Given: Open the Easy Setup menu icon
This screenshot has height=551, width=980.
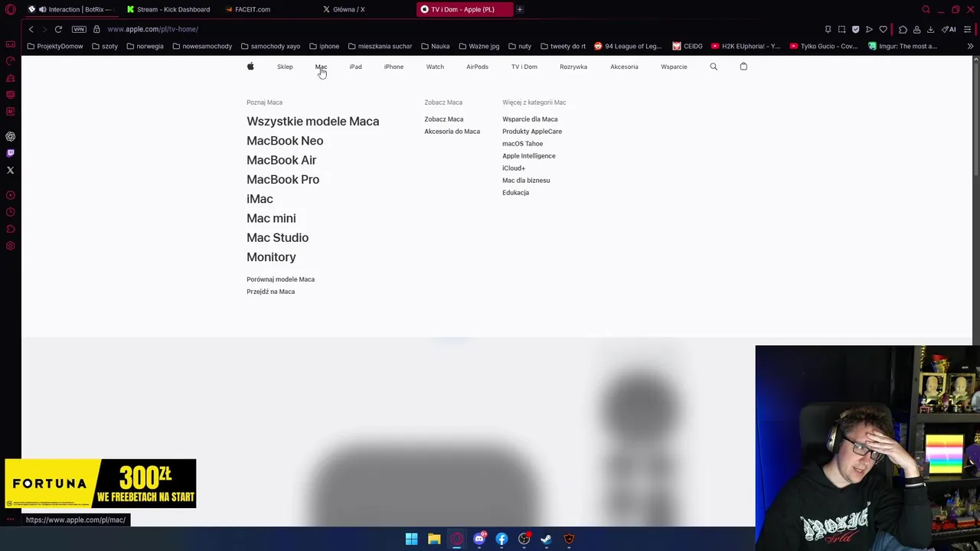Looking at the screenshot, I should [968, 29].
